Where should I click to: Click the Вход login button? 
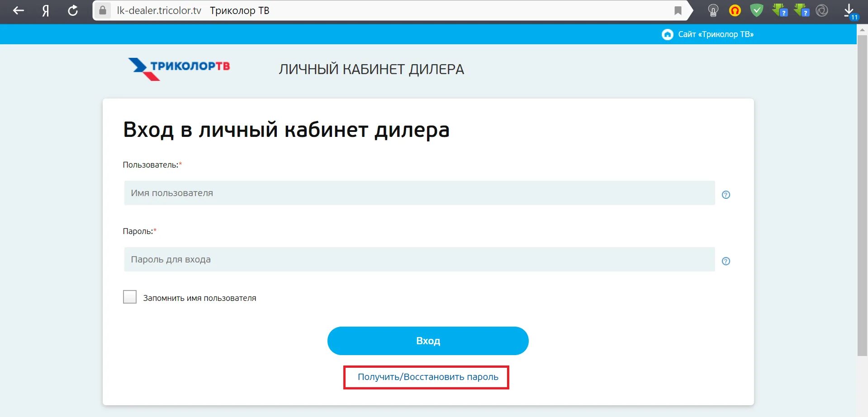click(428, 341)
